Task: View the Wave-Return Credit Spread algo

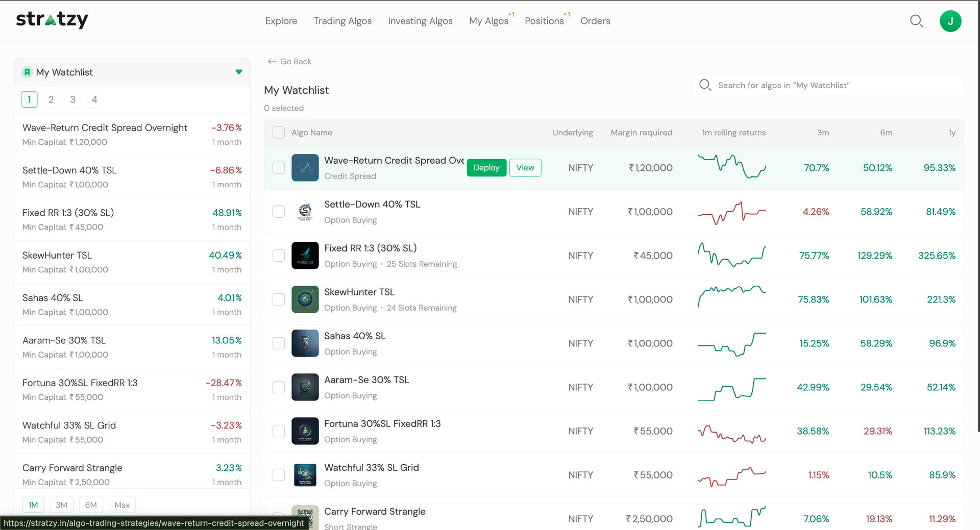Action: (x=525, y=168)
